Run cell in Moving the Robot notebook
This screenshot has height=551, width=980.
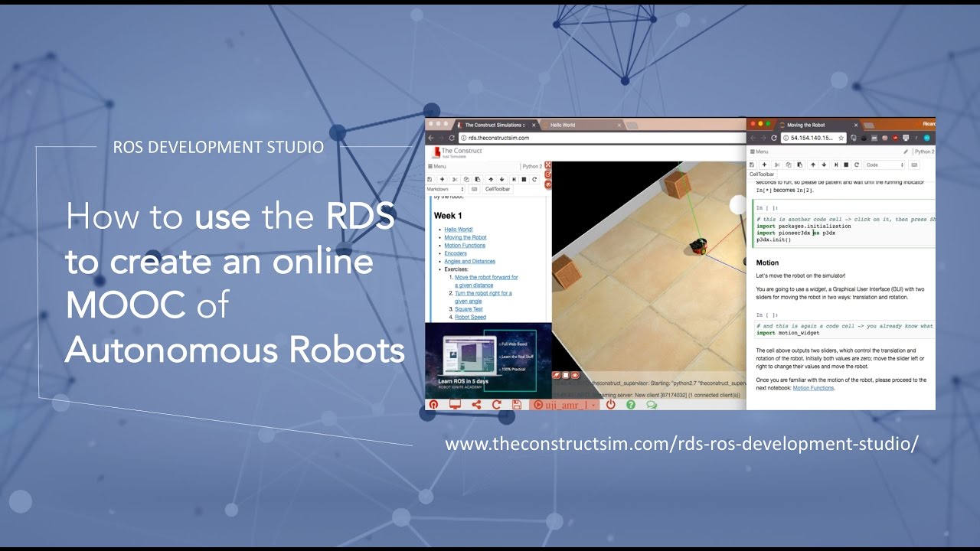tap(836, 165)
